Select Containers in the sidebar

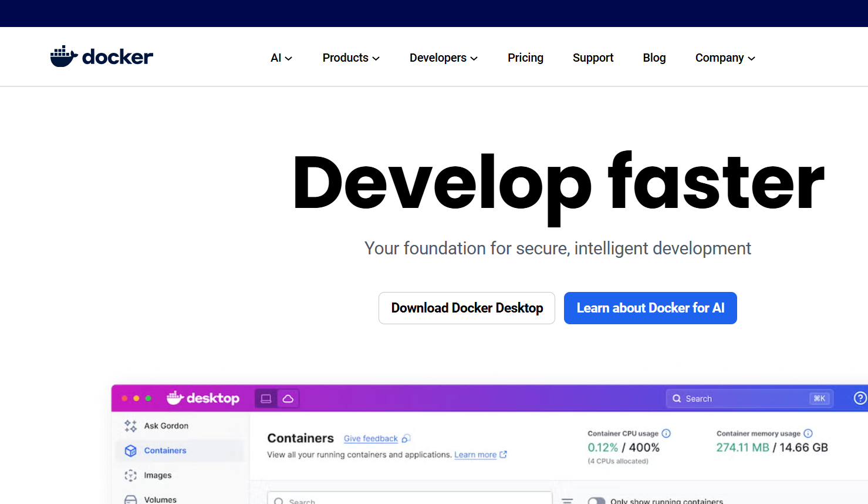click(x=180, y=451)
